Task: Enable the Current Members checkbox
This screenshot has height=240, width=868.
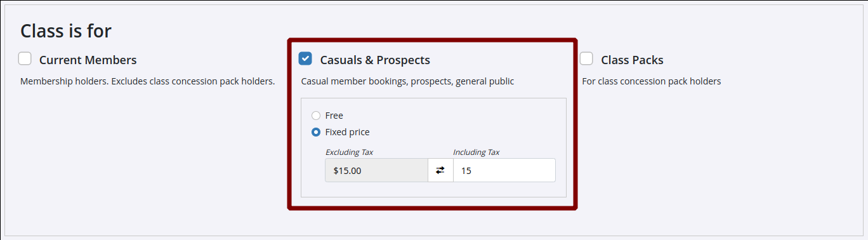Action: coord(25,59)
